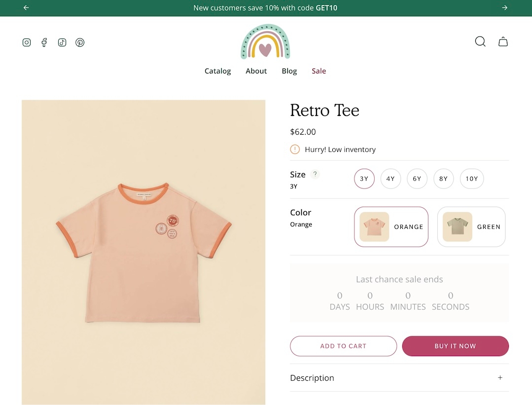Open the Blog page
The image size is (532, 405).
coord(289,71)
